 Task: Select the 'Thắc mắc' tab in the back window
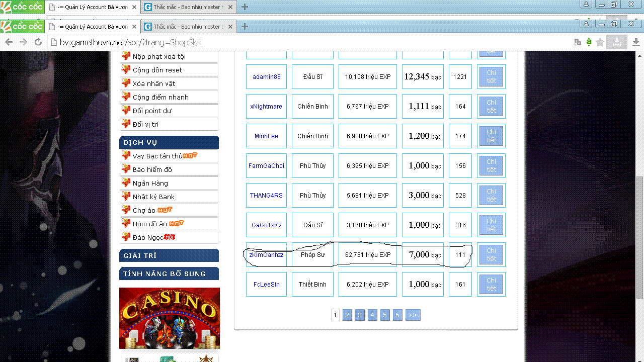[188, 7]
